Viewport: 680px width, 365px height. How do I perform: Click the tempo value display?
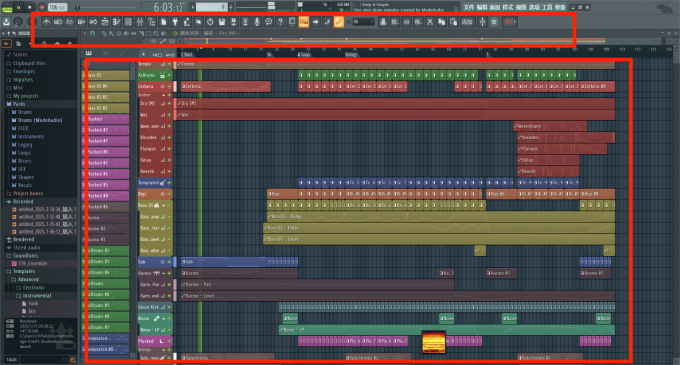[x=57, y=7]
